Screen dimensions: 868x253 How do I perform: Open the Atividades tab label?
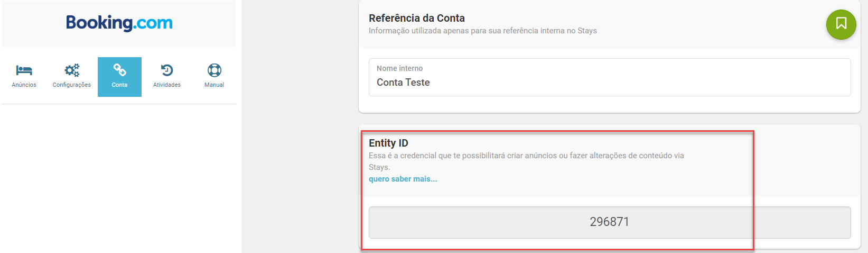[x=167, y=85]
